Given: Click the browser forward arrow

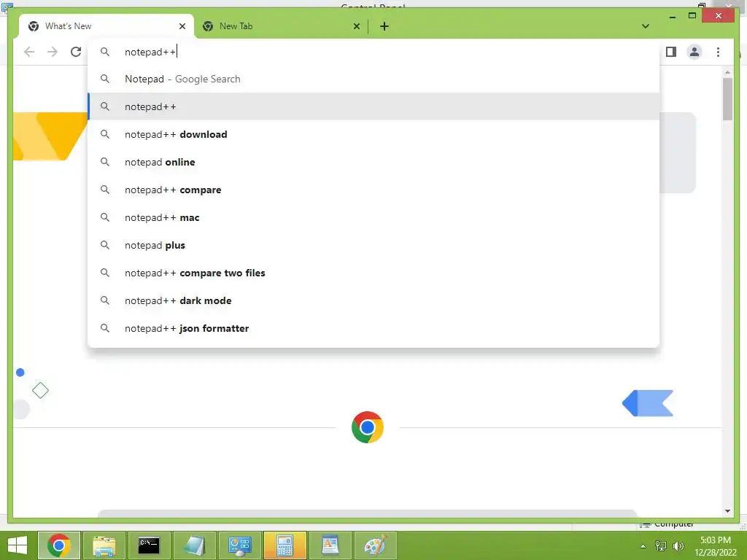Looking at the screenshot, I should (53, 52).
